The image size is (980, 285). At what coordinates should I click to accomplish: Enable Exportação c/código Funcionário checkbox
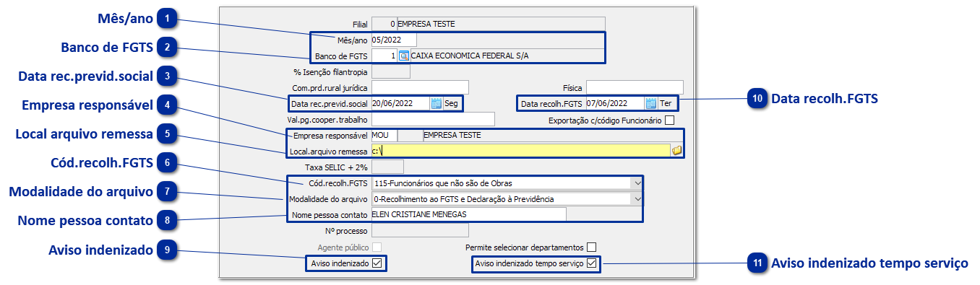pos(669,120)
